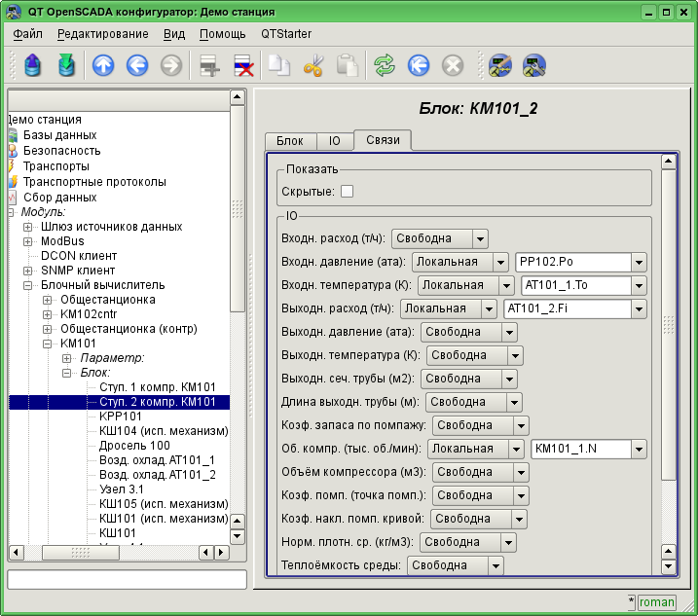Click the Транспортные протоколы tree icon
Image resolution: width=698 pixels, height=616 pixels.
tap(13, 182)
